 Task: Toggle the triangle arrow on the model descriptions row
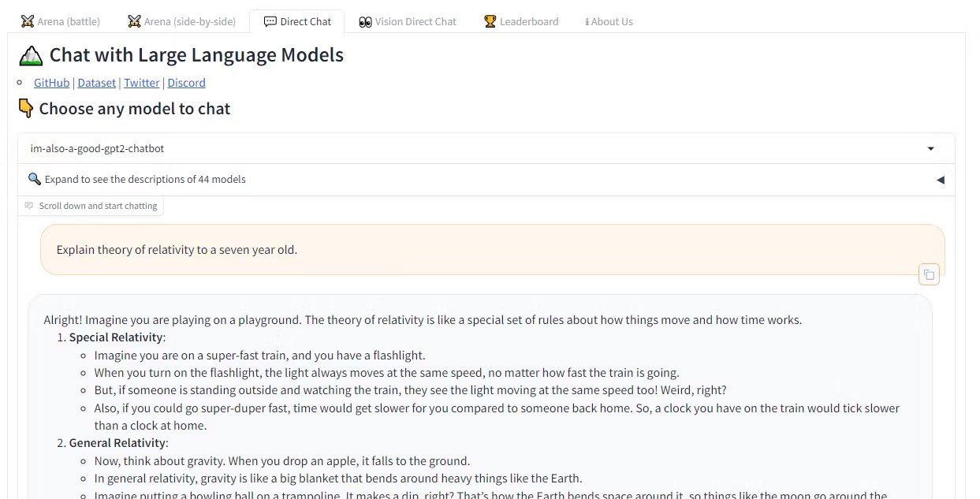pyautogui.click(x=940, y=180)
